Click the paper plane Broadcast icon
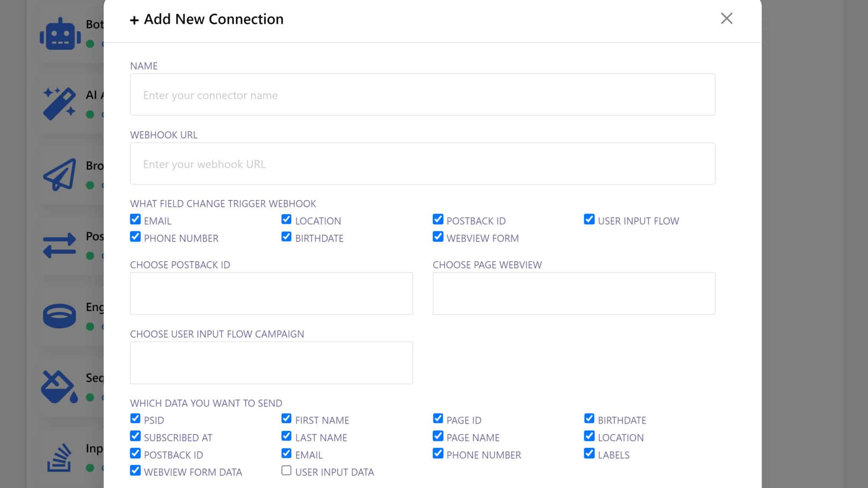This screenshot has width=868, height=488. 60,175
